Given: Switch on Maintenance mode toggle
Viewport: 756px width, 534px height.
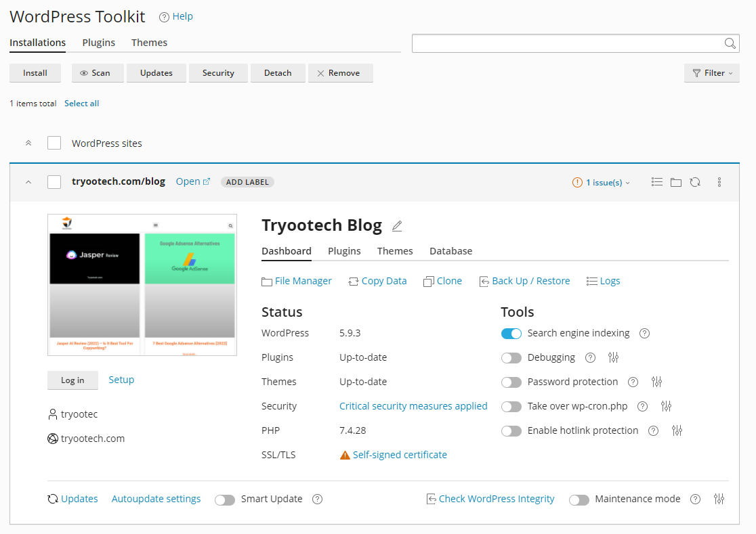Looking at the screenshot, I should tap(579, 499).
